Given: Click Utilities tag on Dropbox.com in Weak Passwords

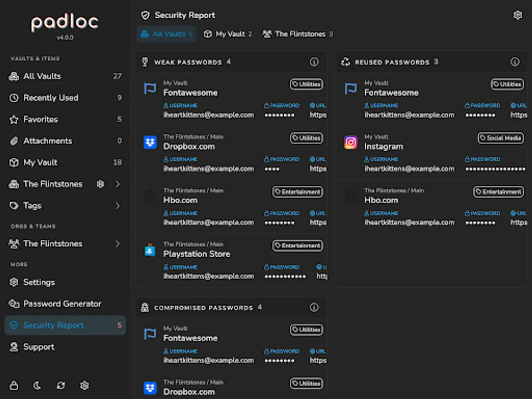Looking at the screenshot, I should click(306, 138).
